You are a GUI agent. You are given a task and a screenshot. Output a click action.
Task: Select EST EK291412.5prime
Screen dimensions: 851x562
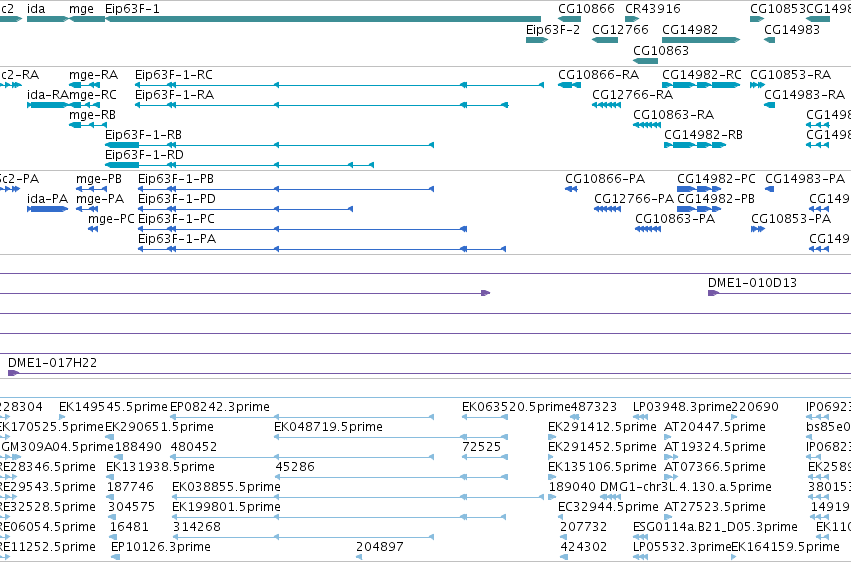tap(552, 437)
